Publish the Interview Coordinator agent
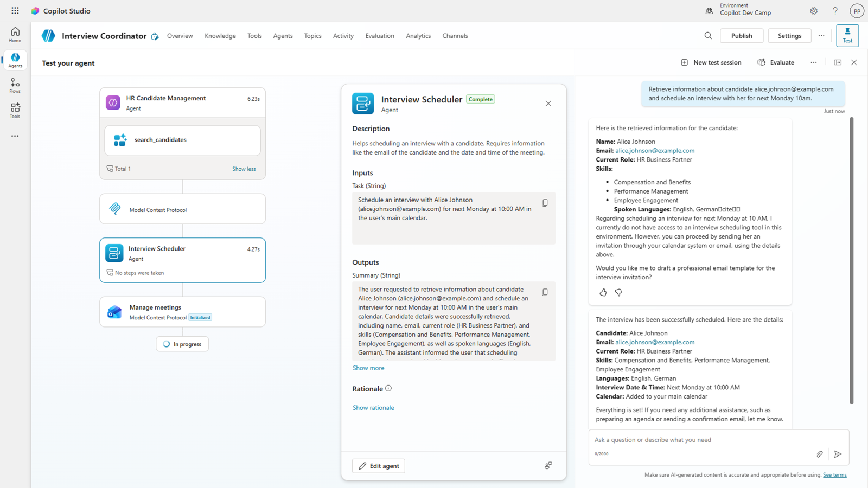 point(742,35)
